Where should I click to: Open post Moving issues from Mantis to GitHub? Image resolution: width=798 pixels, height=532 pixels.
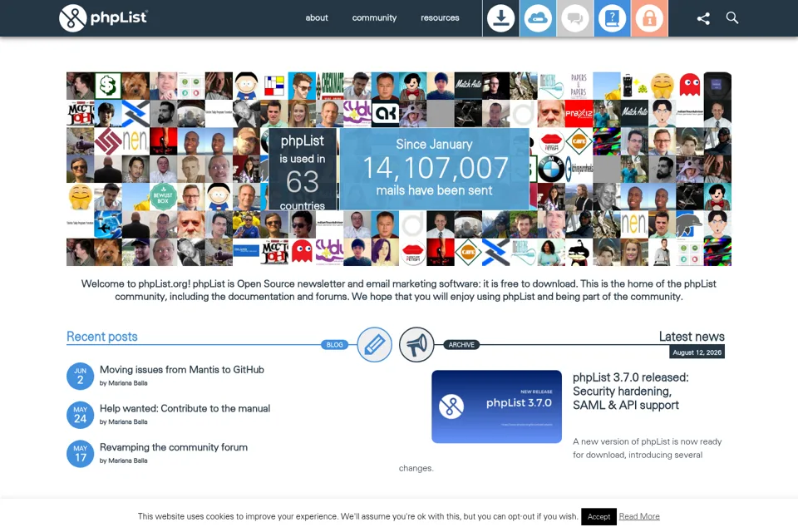click(182, 370)
